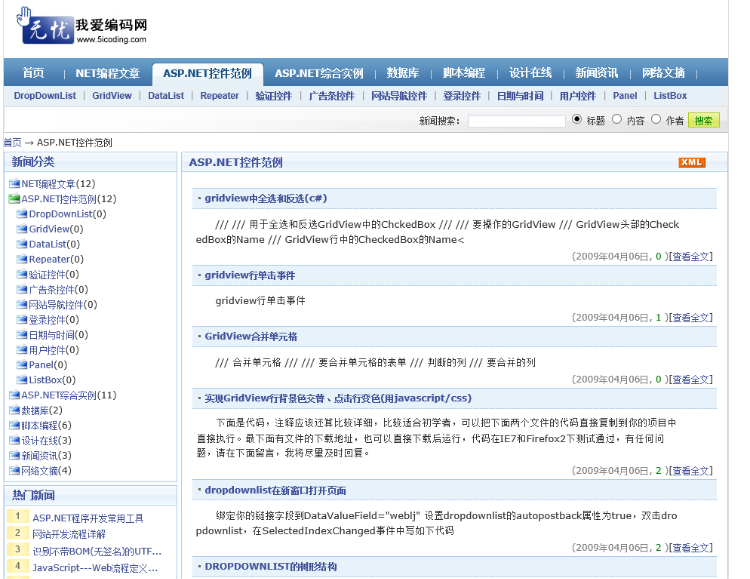Click the 首页 breadcrumb link
This screenshot has height=579, width=750.
click(13, 143)
